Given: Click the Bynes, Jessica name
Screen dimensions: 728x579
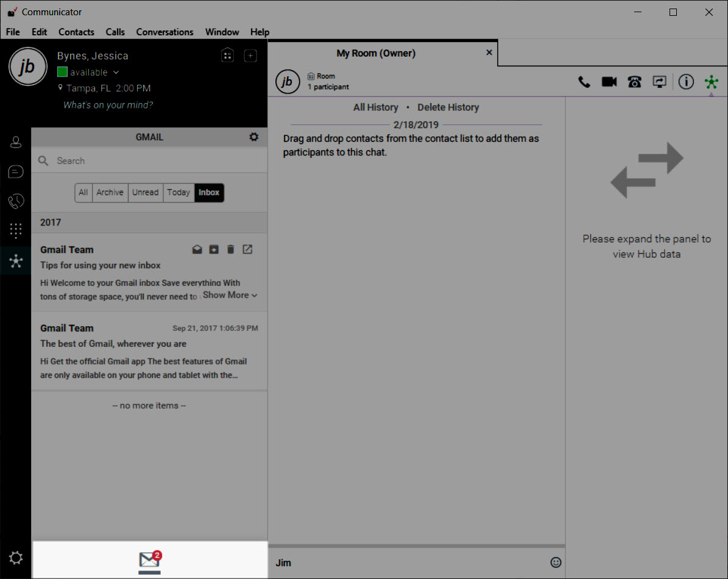Looking at the screenshot, I should (93, 55).
